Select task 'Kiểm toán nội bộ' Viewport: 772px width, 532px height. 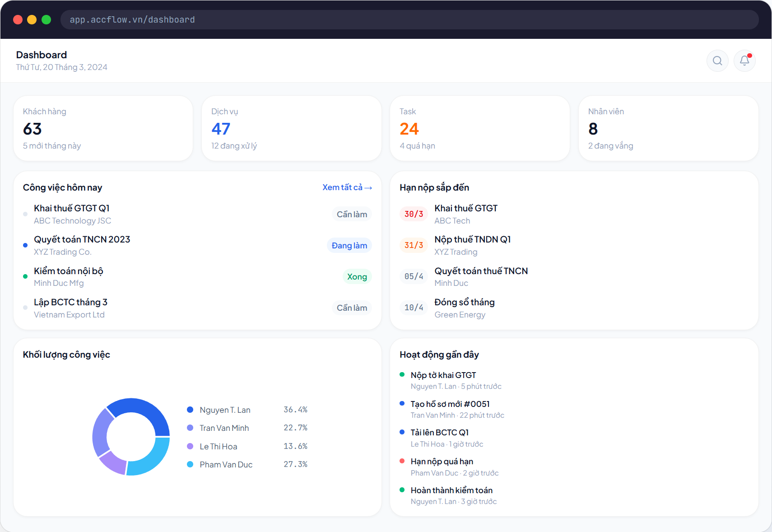tap(197, 276)
